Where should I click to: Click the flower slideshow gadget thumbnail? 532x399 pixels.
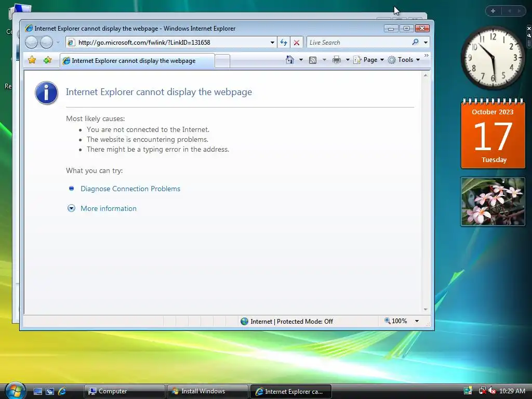click(493, 202)
